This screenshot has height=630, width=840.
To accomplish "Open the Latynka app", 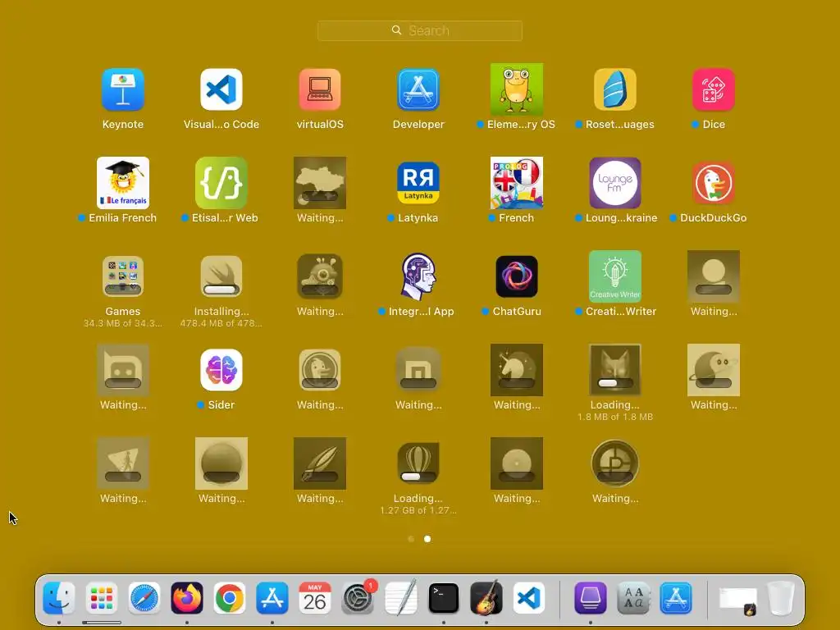I will tap(418, 183).
